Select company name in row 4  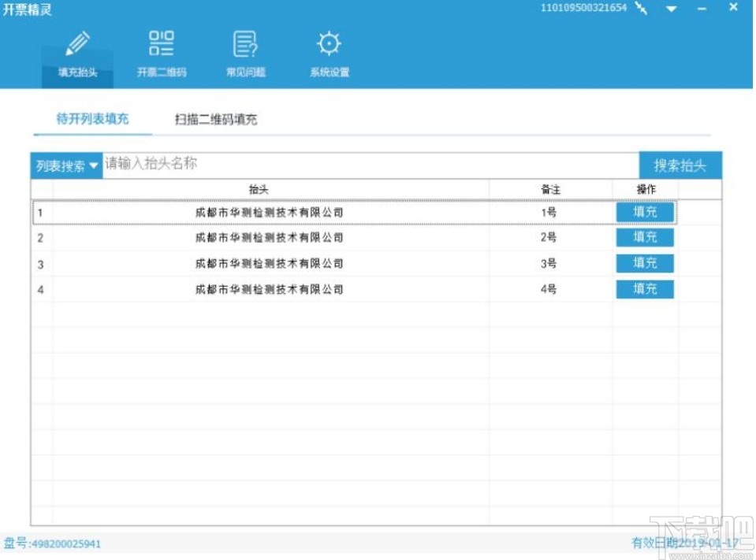(269, 289)
